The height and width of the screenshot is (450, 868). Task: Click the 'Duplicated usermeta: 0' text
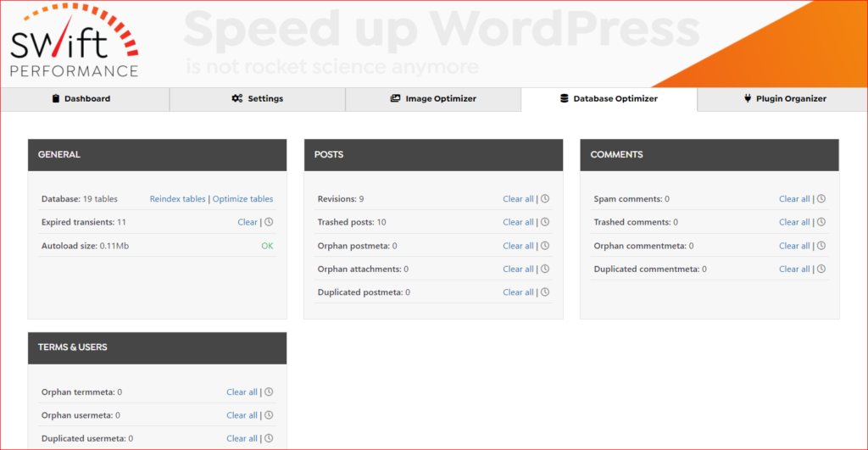tap(87, 438)
